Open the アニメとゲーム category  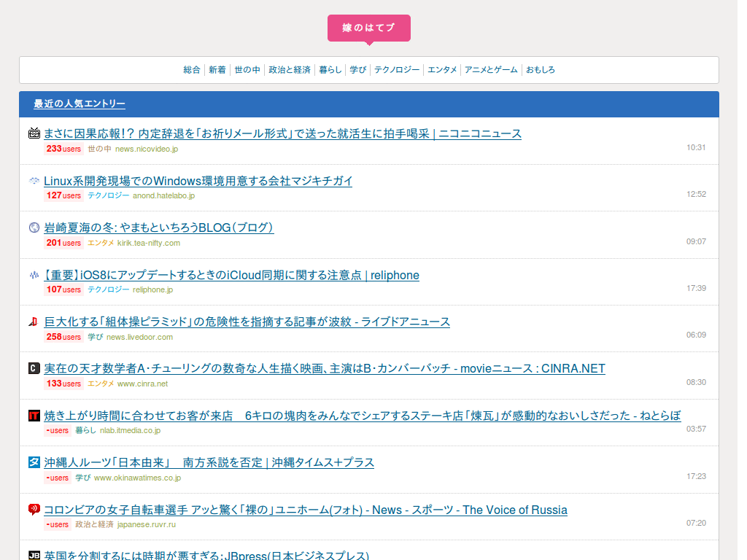(491, 70)
